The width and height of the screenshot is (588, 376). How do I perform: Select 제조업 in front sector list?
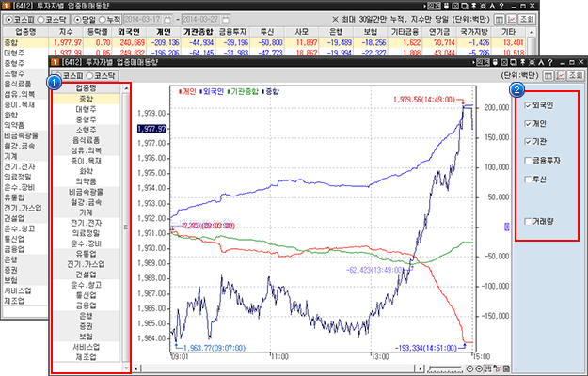[x=86, y=357]
